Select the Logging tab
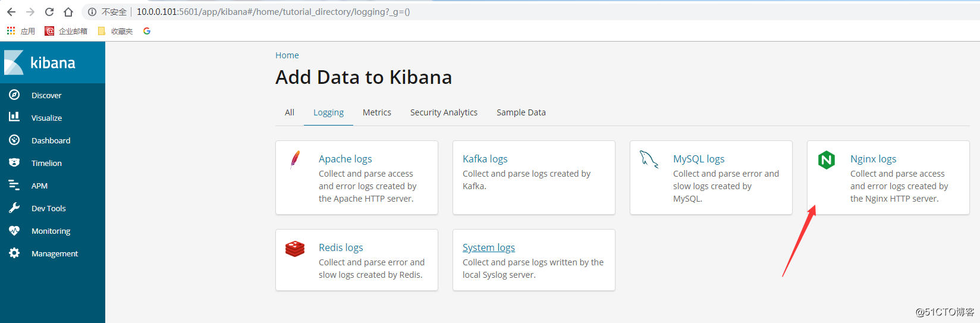 pos(329,112)
